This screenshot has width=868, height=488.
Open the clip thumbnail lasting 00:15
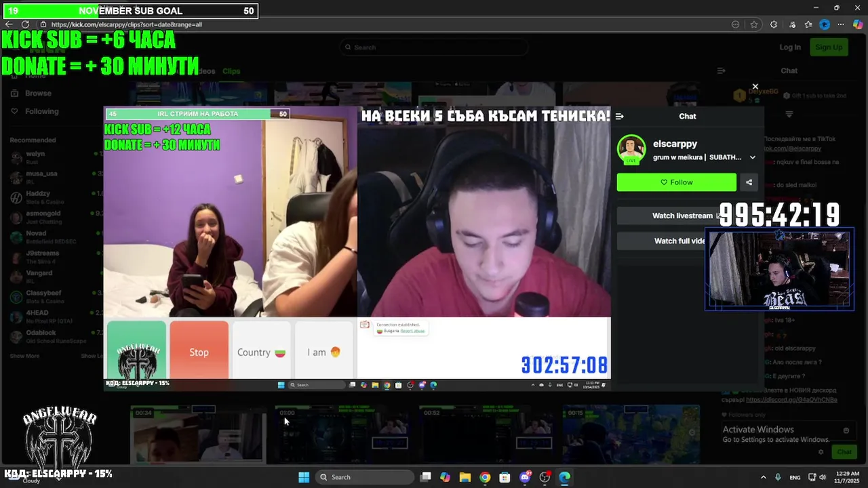tap(631, 434)
